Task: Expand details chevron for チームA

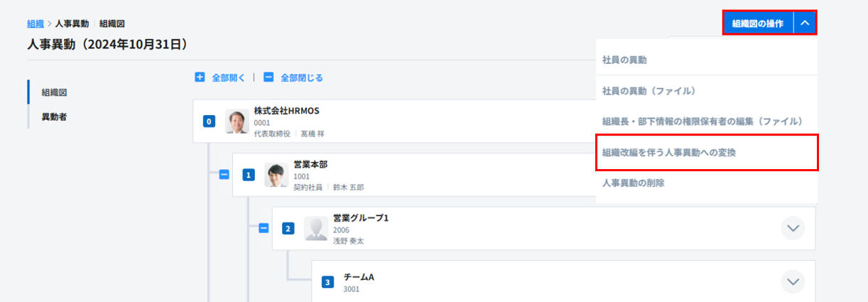Action: pos(793,281)
